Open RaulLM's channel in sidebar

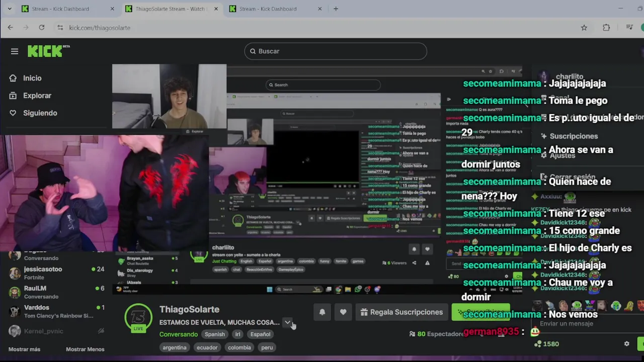[x=57, y=292]
